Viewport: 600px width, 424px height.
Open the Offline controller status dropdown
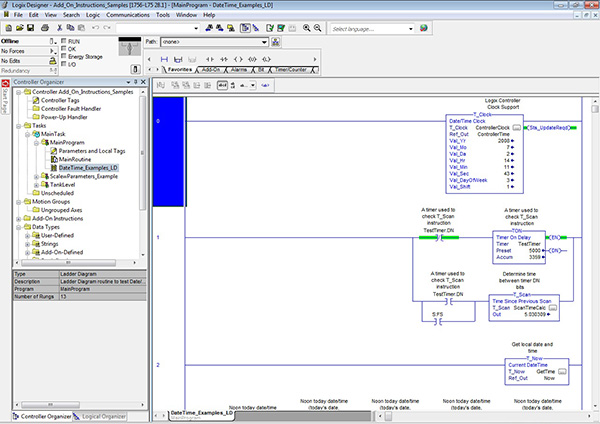pos(52,41)
